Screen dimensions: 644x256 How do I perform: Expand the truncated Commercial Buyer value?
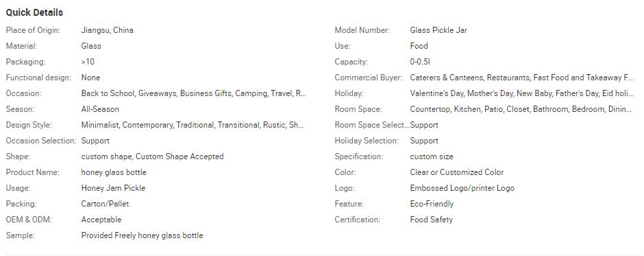(x=521, y=78)
